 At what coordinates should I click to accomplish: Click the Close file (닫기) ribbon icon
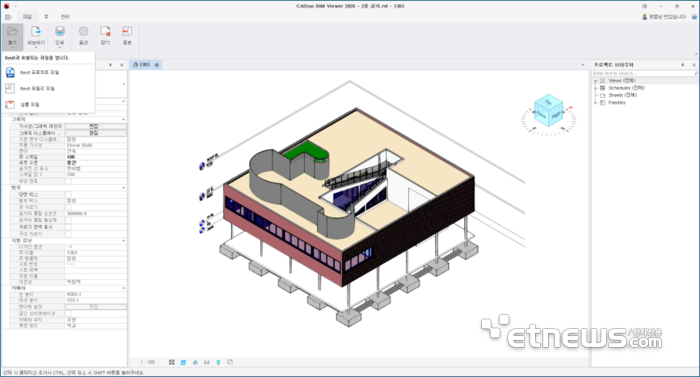(x=105, y=31)
